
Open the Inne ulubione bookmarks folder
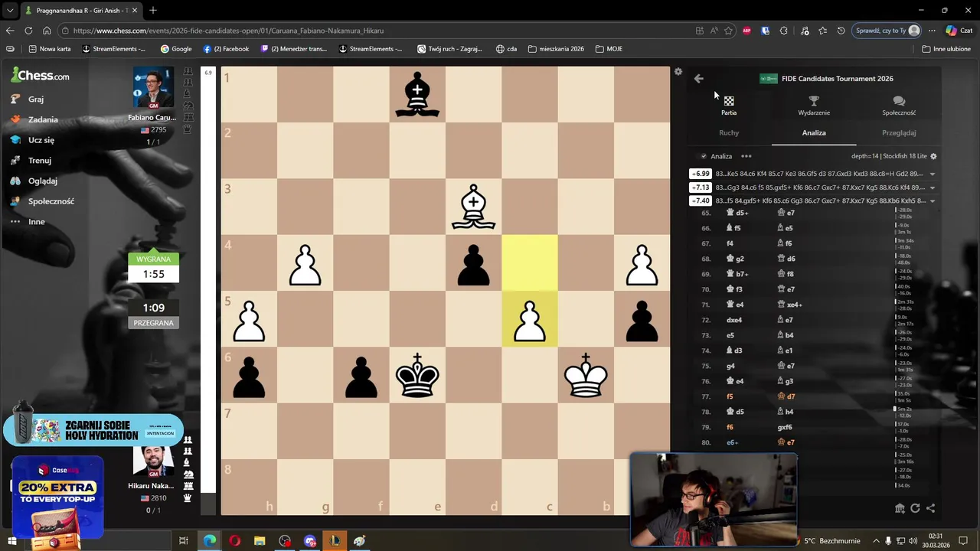click(x=946, y=49)
